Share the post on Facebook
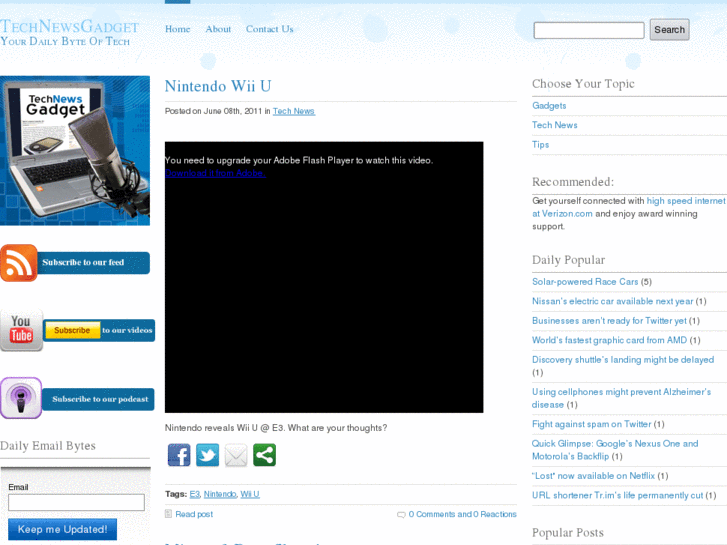This screenshot has height=545, width=727. point(179,455)
